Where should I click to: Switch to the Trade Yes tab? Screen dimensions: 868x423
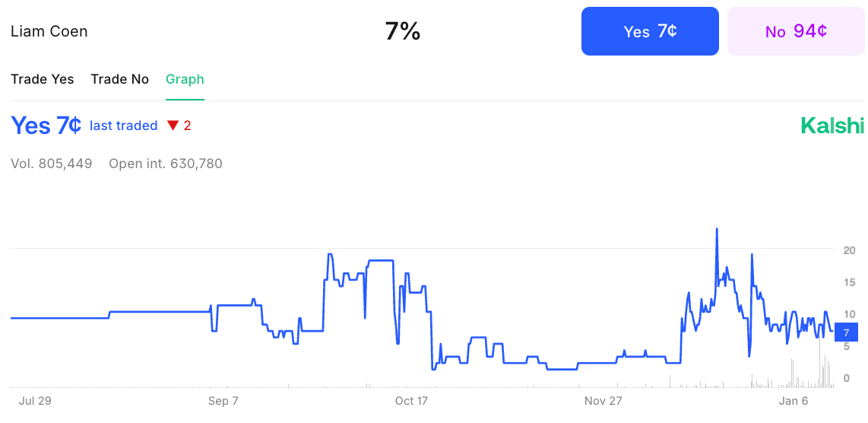[x=42, y=79]
